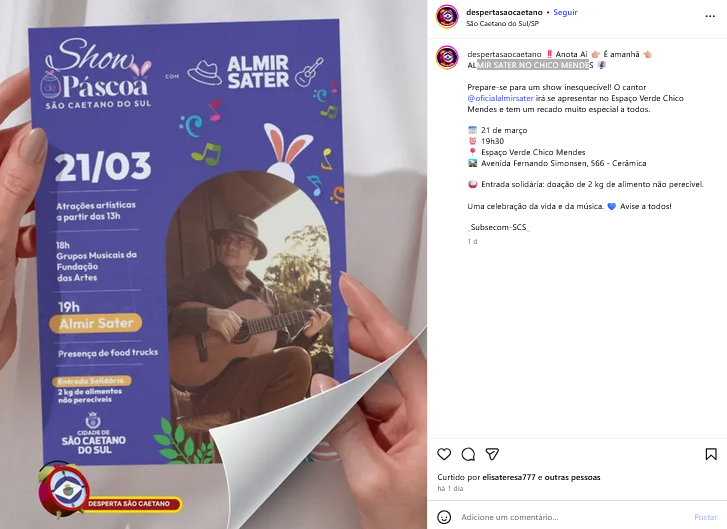Open despertasaocaetano profile picture in header
727x529 pixels.
447,16
